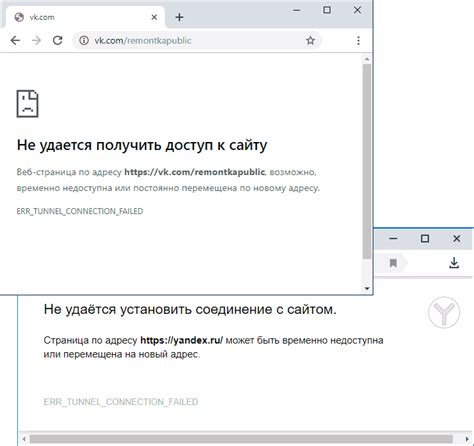
Task: View site information icon in Chrome address bar
Action: click(x=84, y=41)
